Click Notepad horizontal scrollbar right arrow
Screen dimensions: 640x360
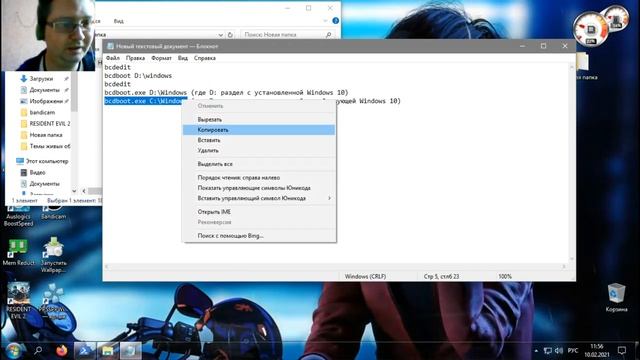[564, 267]
